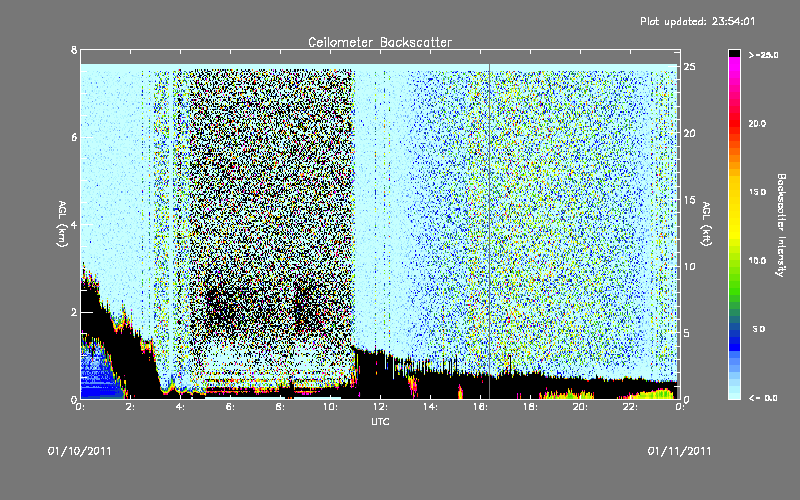Click the x-axis '14:' hour label
This screenshot has width=800, height=500.
click(430, 407)
